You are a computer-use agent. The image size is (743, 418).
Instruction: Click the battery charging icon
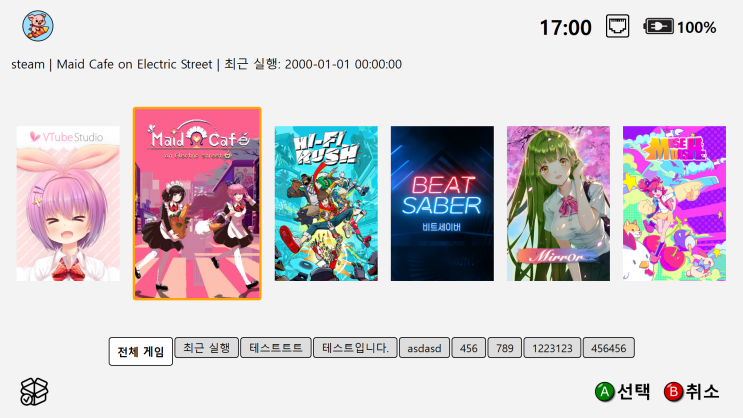(659, 27)
